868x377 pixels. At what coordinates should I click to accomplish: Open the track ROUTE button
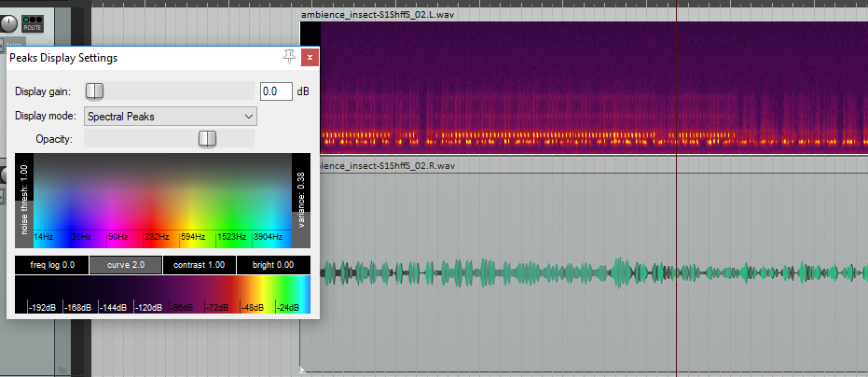point(34,24)
